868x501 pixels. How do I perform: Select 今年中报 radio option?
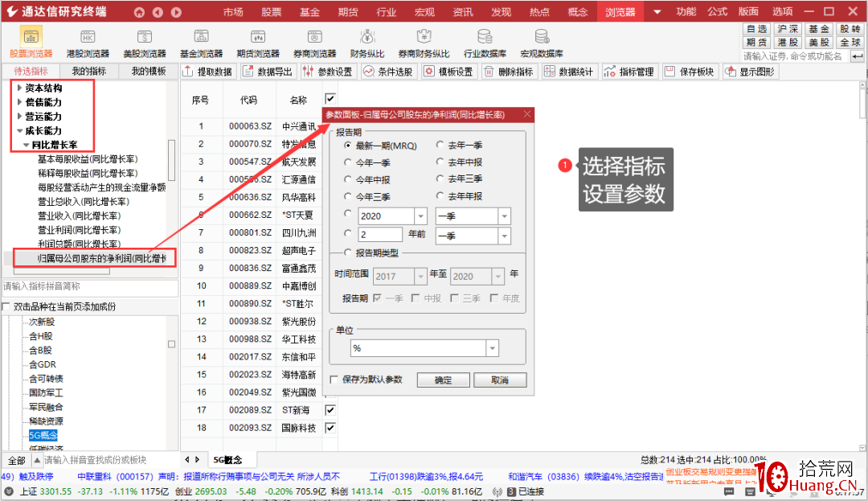point(348,179)
